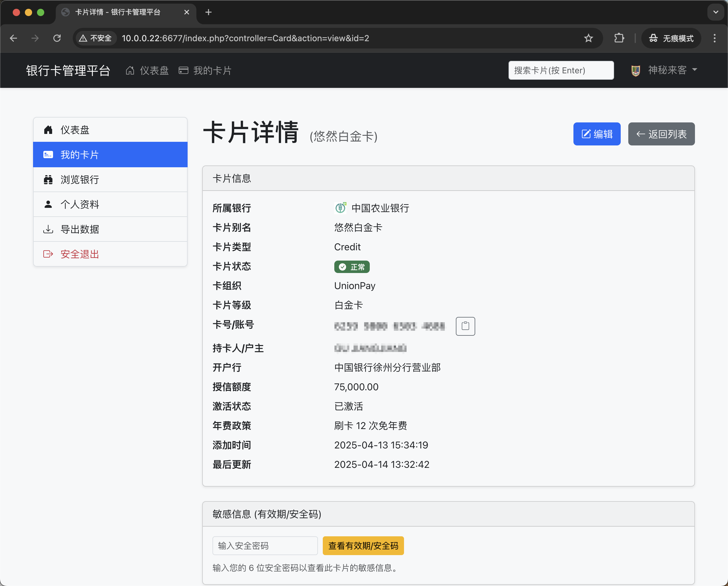
Task: Choose 导出数据 in the sidebar
Action: tap(110, 229)
